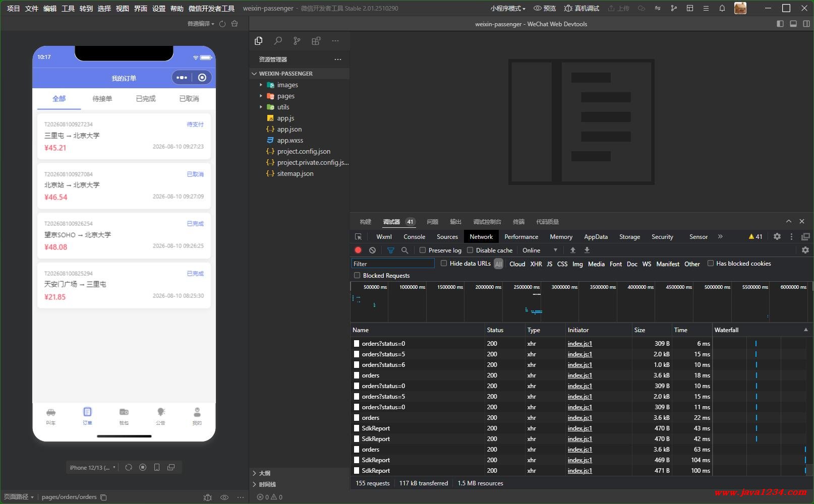Expand the images folder
The image size is (814, 504).
[261, 85]
